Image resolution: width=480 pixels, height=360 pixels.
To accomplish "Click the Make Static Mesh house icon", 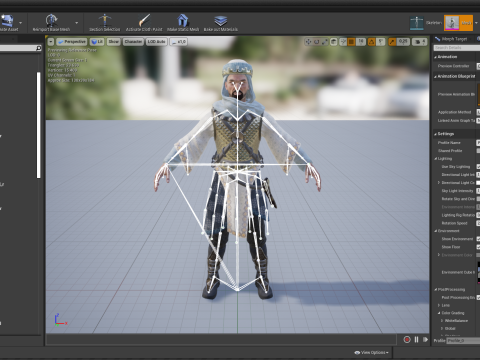I will point(182,20).
